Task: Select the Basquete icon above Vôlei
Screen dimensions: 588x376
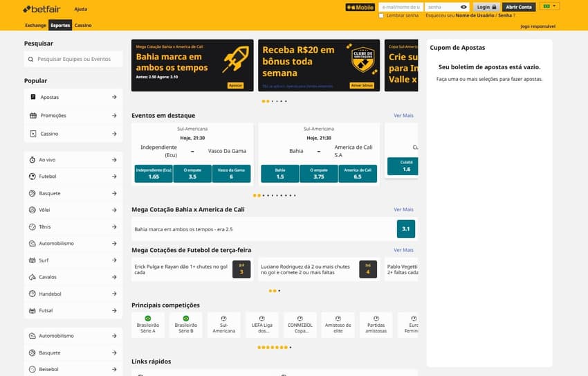Action: [x=33, y=193]
